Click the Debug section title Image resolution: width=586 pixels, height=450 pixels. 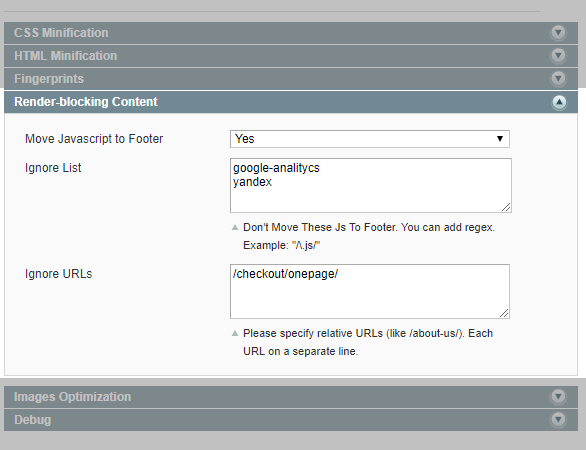click(x=33, y=420)
